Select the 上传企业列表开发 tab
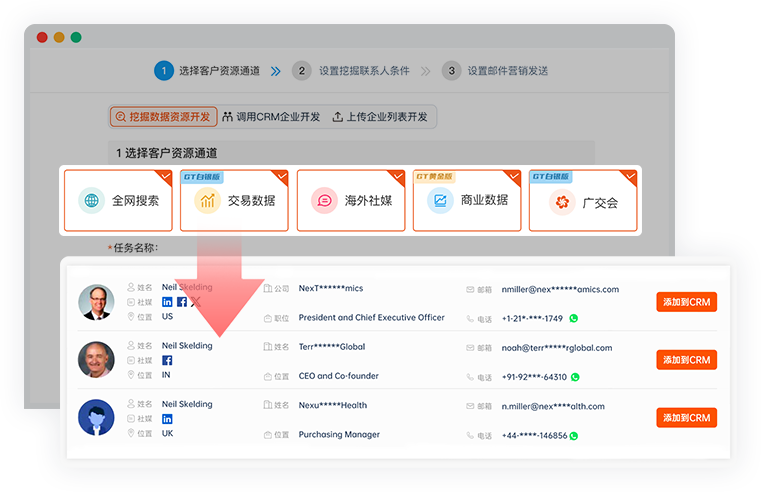The width and height of the screenshot is (761, 492). click(380, 117)
